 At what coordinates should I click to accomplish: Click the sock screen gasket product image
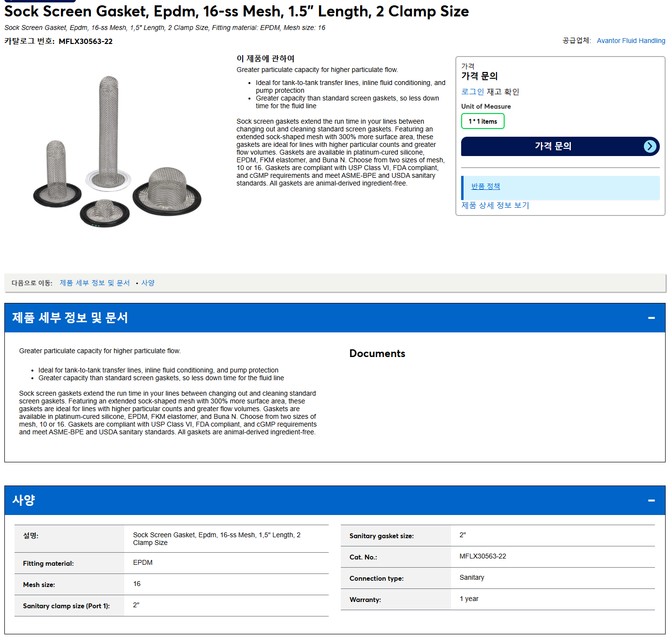click(x=116, y=151)
